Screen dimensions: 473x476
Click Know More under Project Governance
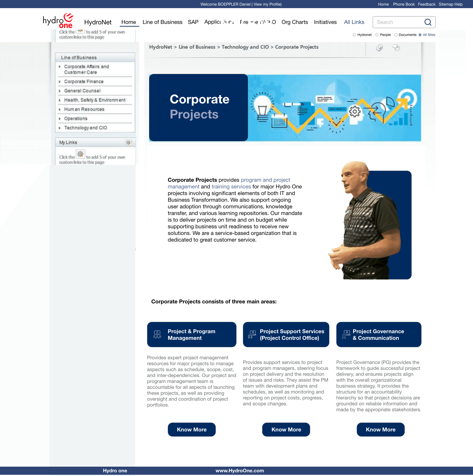coord(380,429)
